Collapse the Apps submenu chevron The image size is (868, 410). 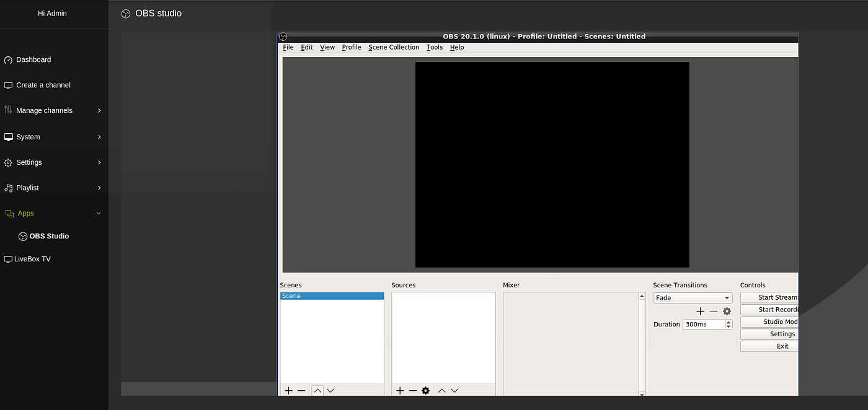click(x=99, y=213)
